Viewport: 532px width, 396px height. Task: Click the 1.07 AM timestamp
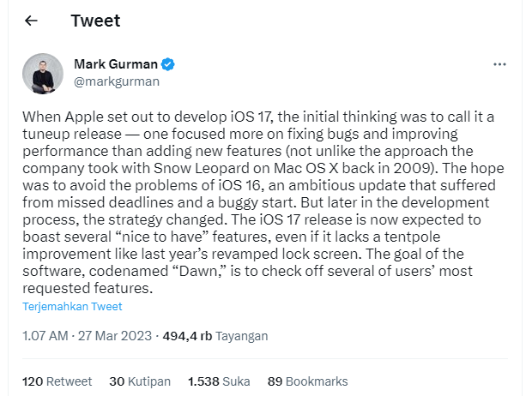click(x=45, y=336)
